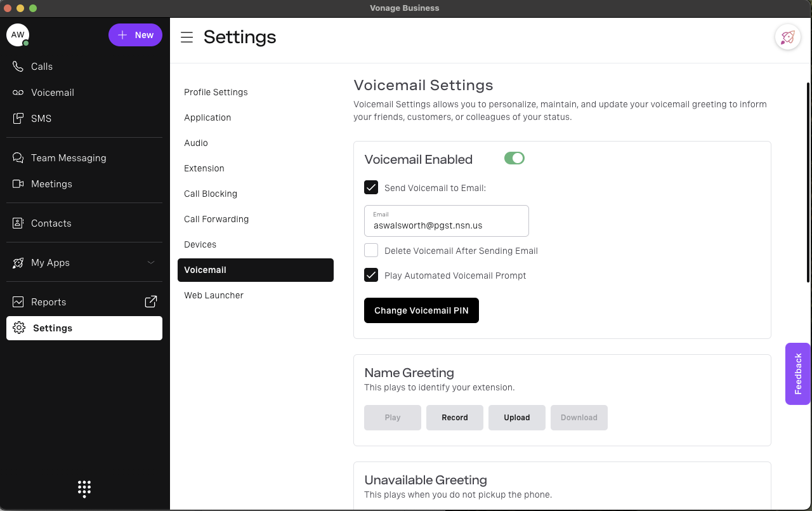Viewport: 812px width, 511px height.
Task: Click the Voicemail tape icon in sidebar
Action: point(18,93)
